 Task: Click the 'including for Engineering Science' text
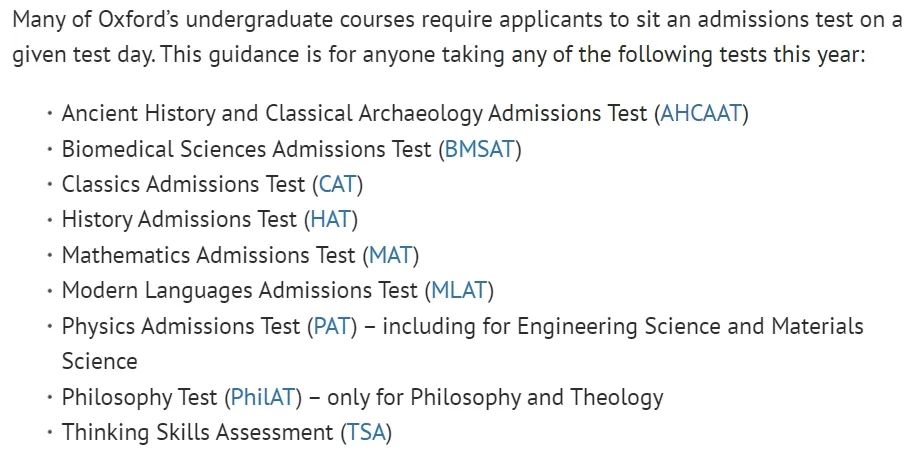(550, 326)
